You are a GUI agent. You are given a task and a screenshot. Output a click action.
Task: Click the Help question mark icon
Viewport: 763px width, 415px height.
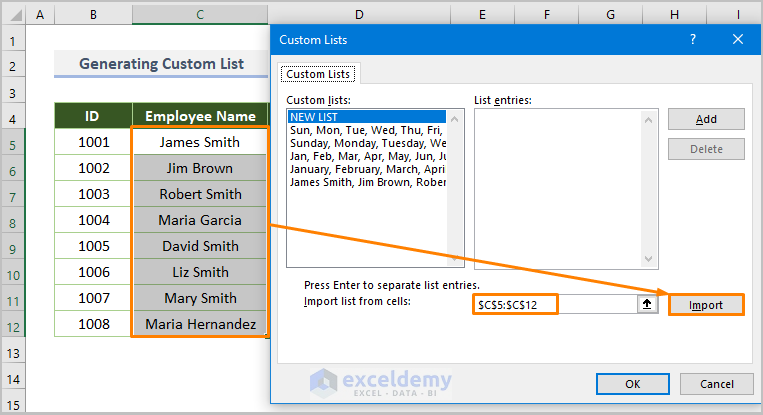tap(692, 39)
